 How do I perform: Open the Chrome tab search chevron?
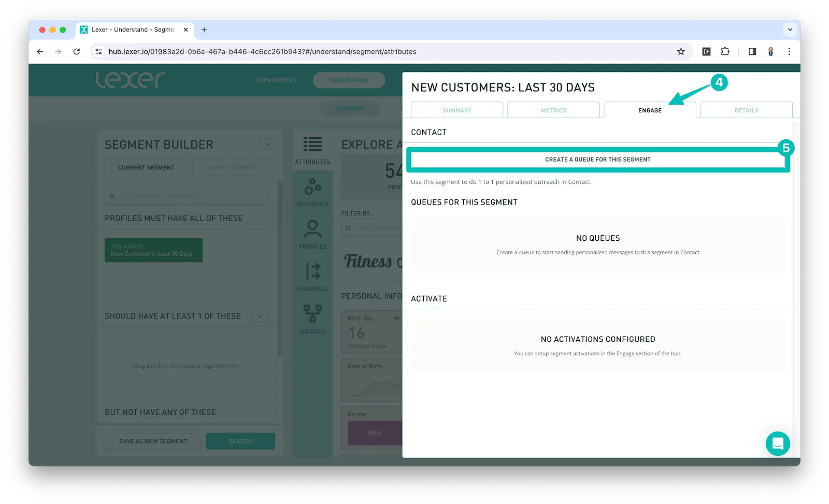(790, 30)
